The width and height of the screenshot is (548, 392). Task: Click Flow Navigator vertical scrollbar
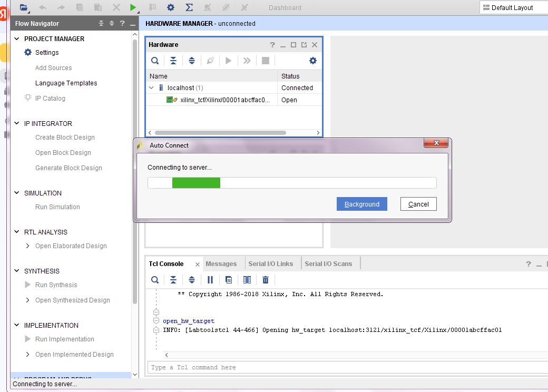pos(135,171)
